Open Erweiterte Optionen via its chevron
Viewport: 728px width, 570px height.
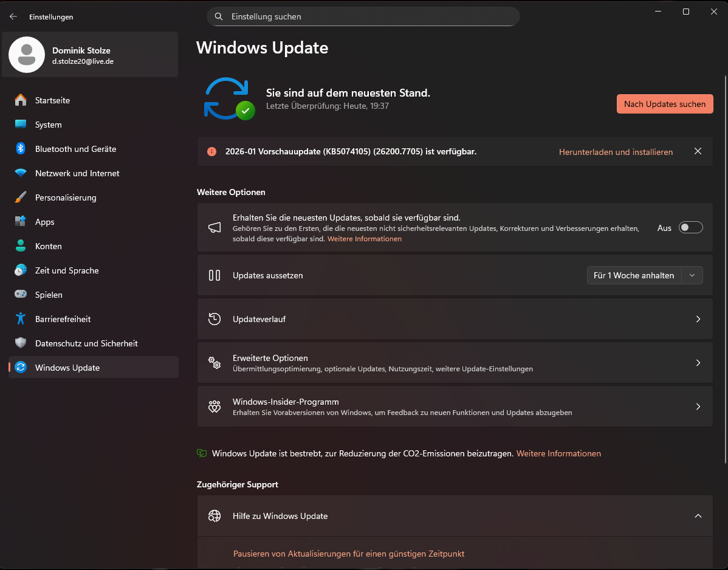point(698,363)
